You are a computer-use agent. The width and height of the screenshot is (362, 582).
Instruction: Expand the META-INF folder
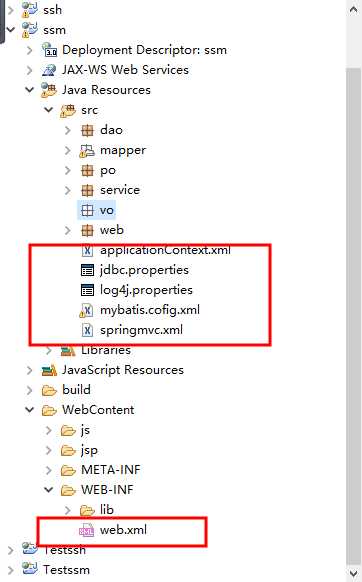click(49, 470)
